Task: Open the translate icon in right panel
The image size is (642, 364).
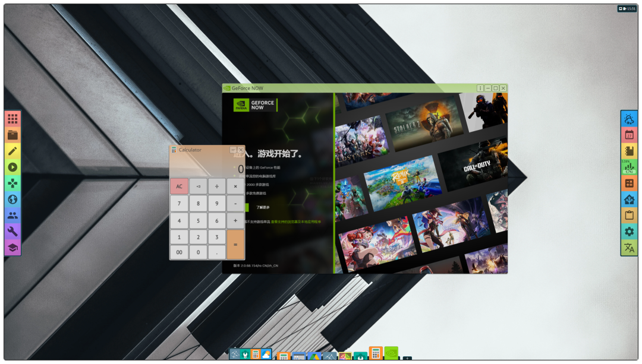Action: click(x=630, y=248)
